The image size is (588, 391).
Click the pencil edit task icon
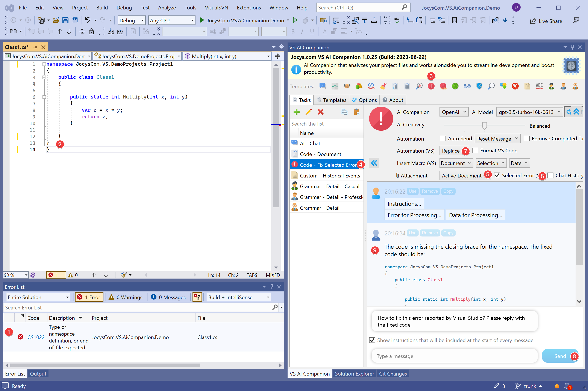(308, 112)
